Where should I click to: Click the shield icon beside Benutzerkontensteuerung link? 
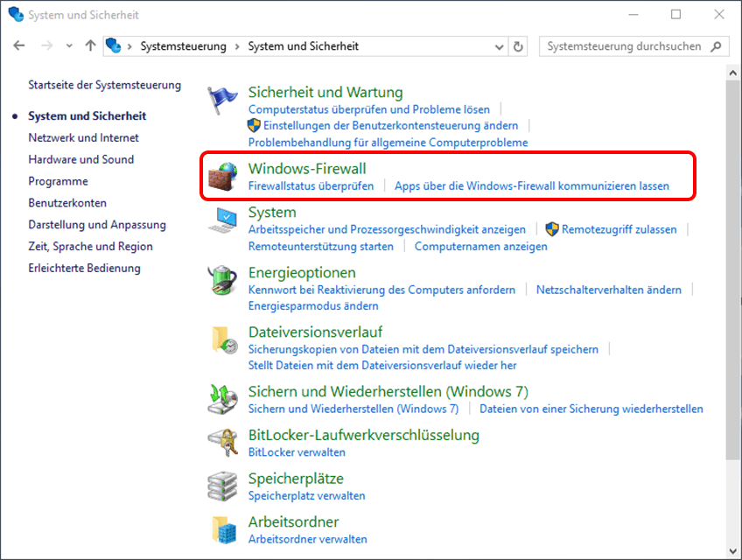(x=254, y=125)
